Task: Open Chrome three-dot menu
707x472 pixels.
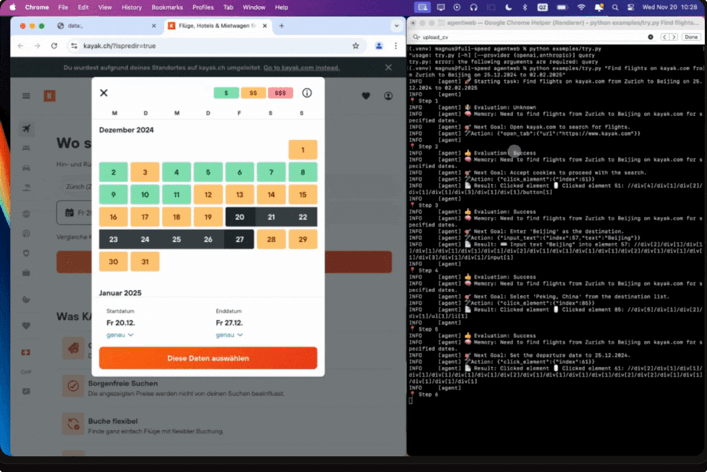Action: point(395,46)
